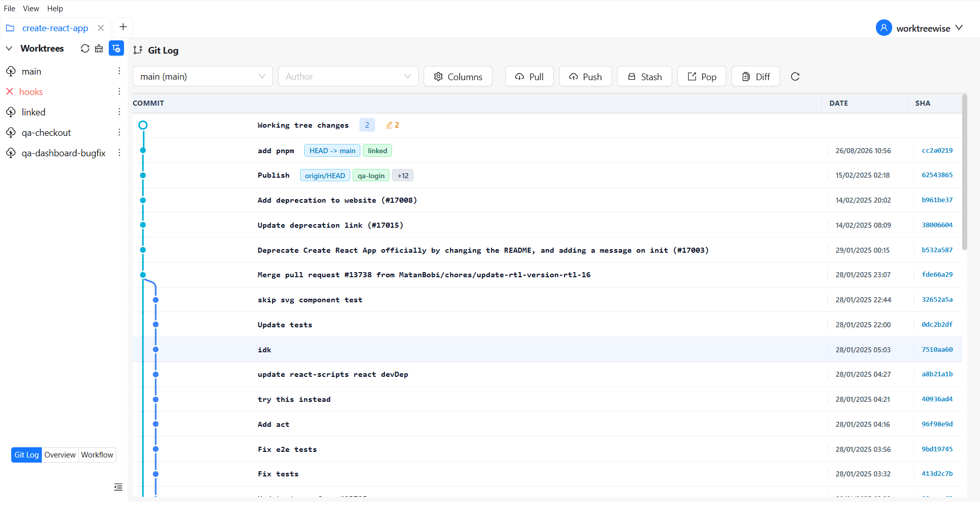Click the branch icon beside Git Log heading
This screenshot has width=980, height=506.
click(138, 50)
